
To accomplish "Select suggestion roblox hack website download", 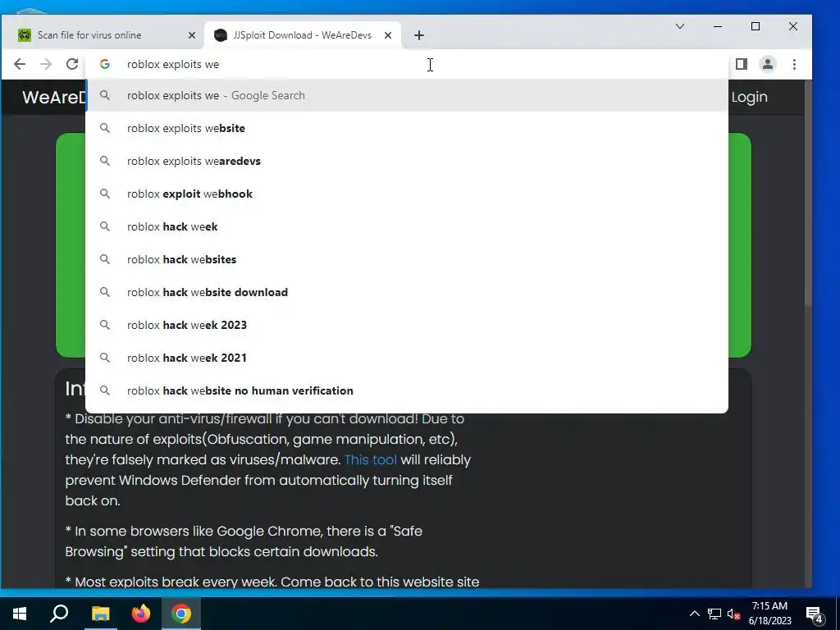I will pyautogui.click(x=407, y=292).
